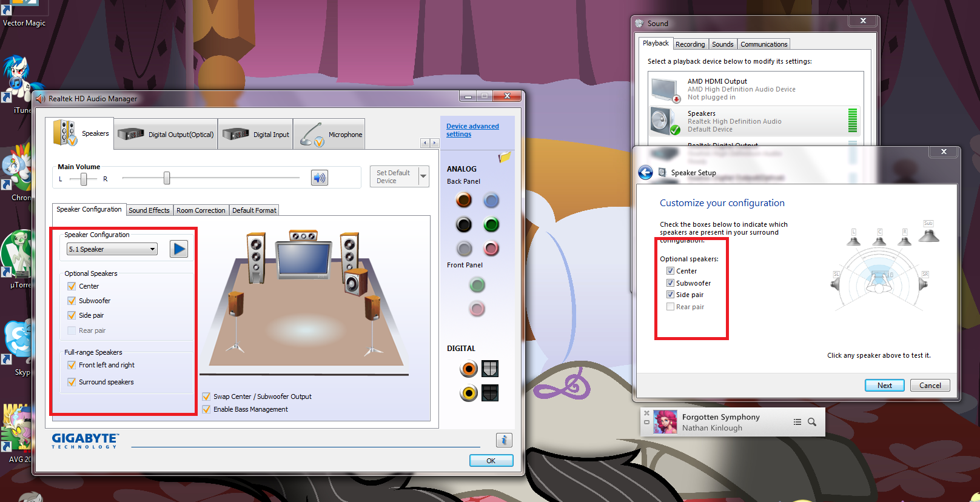980x502 pixels.
Task: Toggle Front left and right full-range
Action: 72,365
